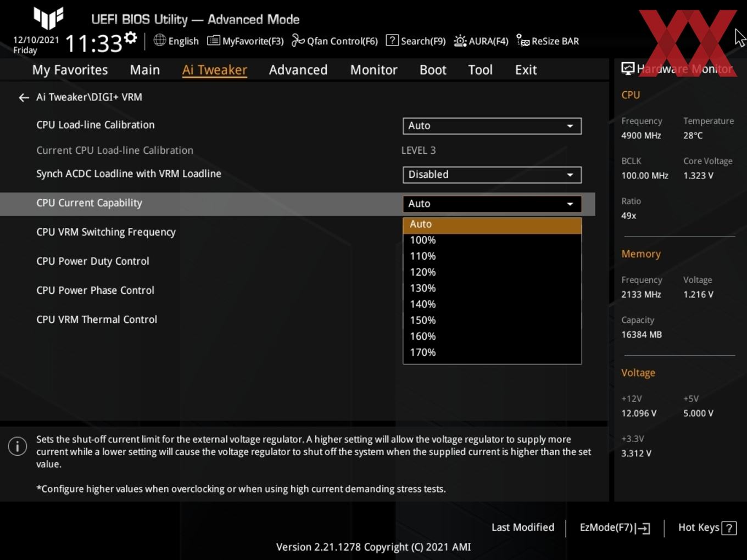The image size is (747, 560).
Task: Click the TUF logo in header
Action: tap(48, 18)
